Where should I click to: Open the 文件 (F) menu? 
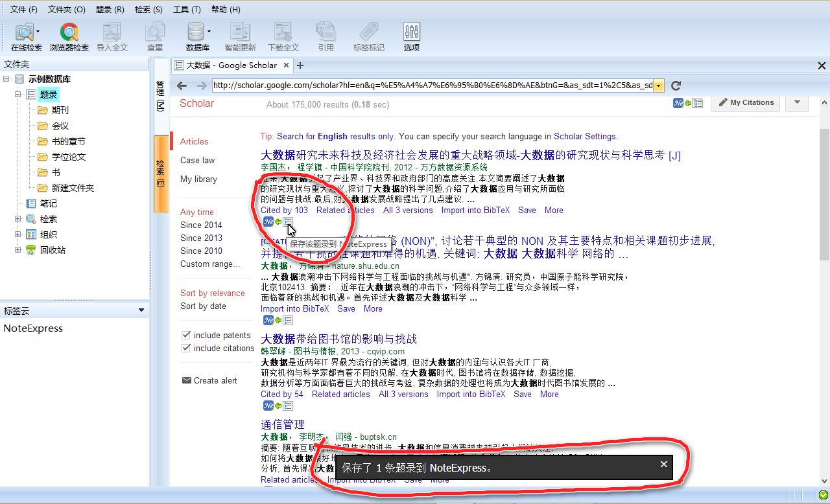click(24, 10)
